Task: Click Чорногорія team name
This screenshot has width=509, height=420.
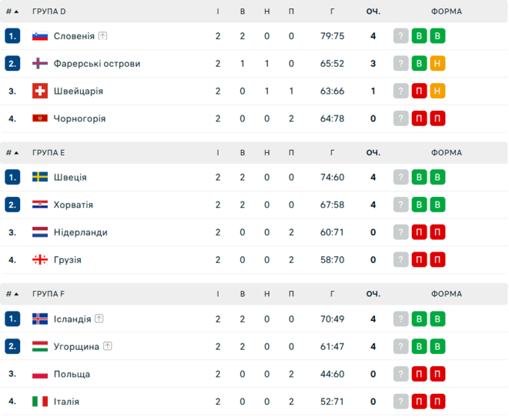Action: pyautogui.click(x=79, y=119)
